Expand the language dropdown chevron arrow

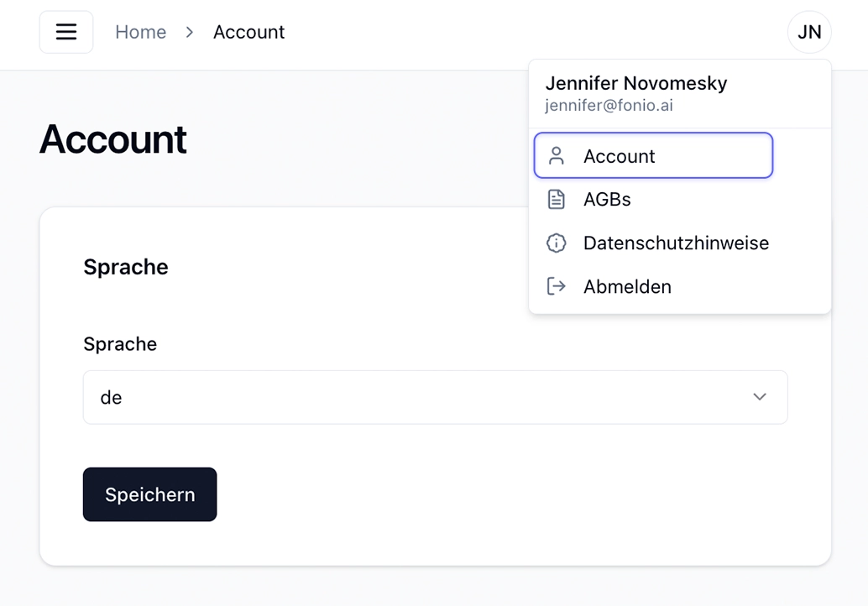pyautogui.click(x=760, y=397)
